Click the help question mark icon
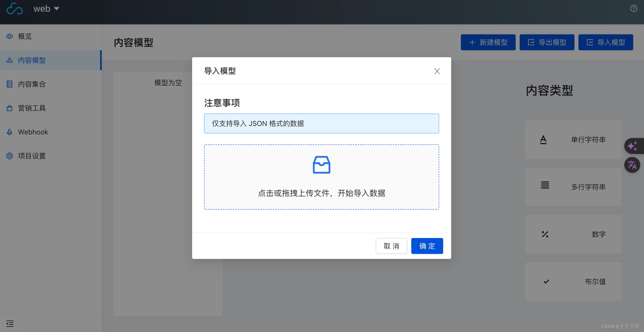 click(x=633, y=9)
